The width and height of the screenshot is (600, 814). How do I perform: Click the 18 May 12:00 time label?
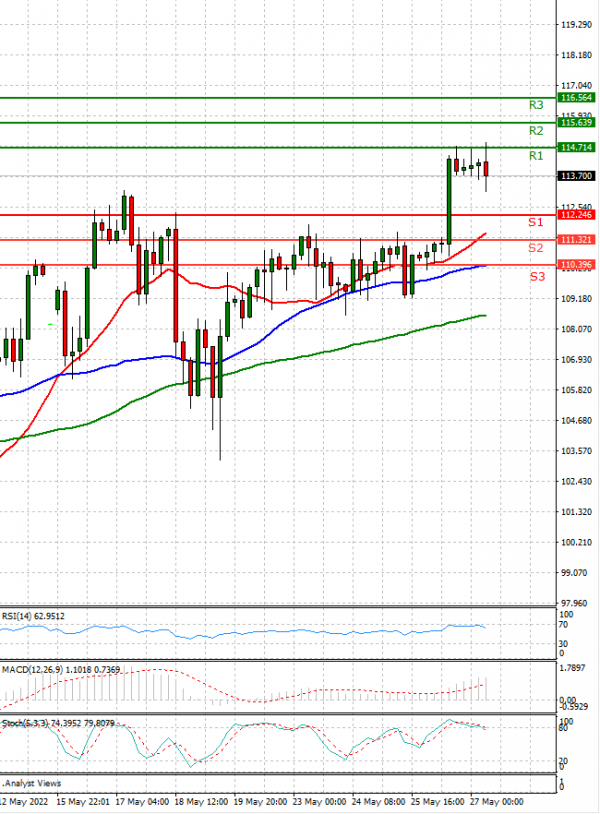click(201, 802)
